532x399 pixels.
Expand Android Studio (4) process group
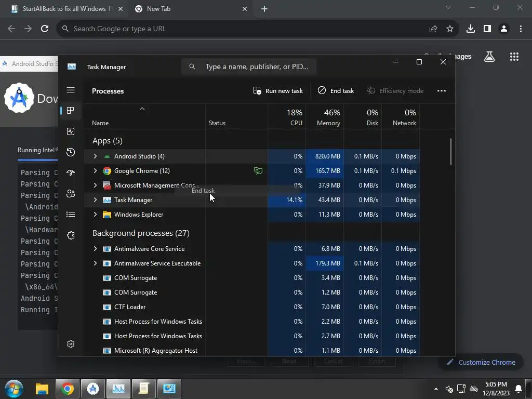96,156
